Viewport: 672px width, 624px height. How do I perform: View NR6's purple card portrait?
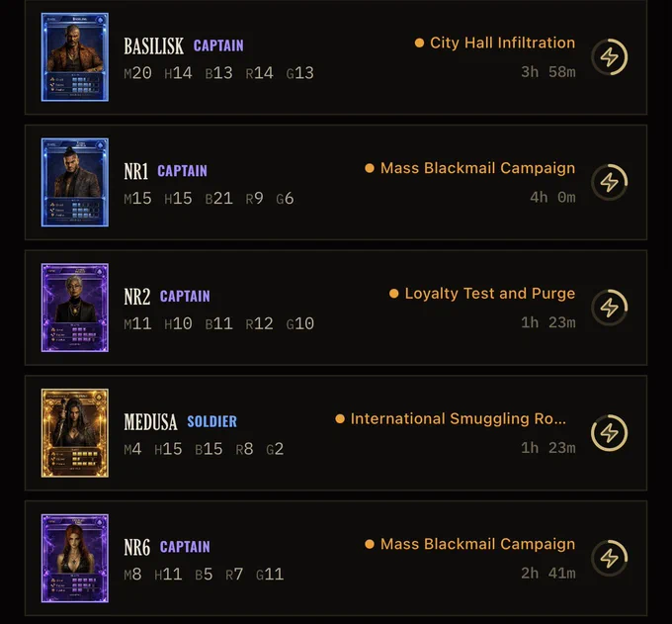[74, 558]
